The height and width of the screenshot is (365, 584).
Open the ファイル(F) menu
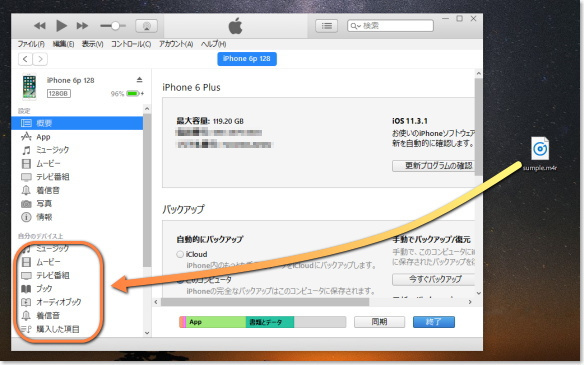click(31, 44)
